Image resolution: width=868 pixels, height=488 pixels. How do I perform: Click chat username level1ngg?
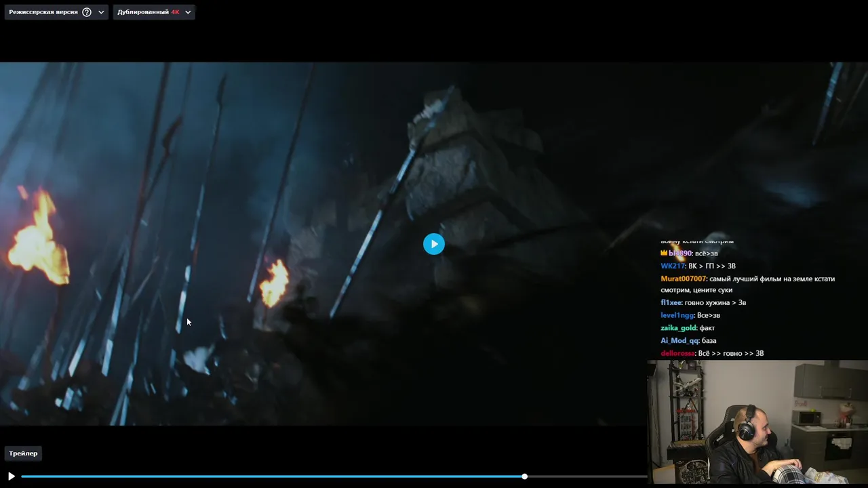point(677,315)
